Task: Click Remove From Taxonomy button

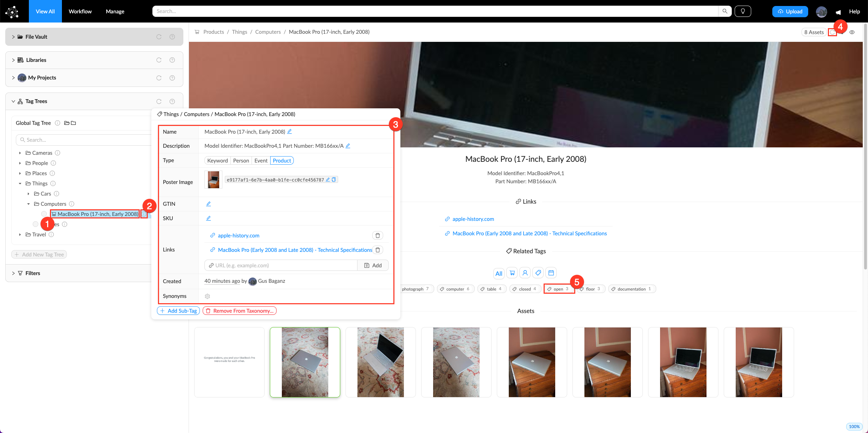Action: tap(239, 311)
